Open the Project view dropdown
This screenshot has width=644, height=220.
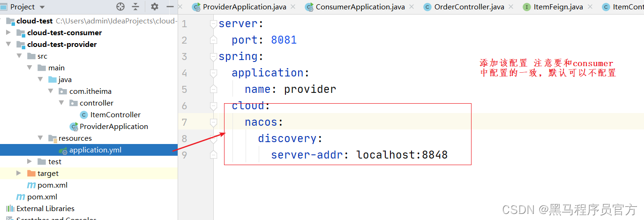point(42,7)
